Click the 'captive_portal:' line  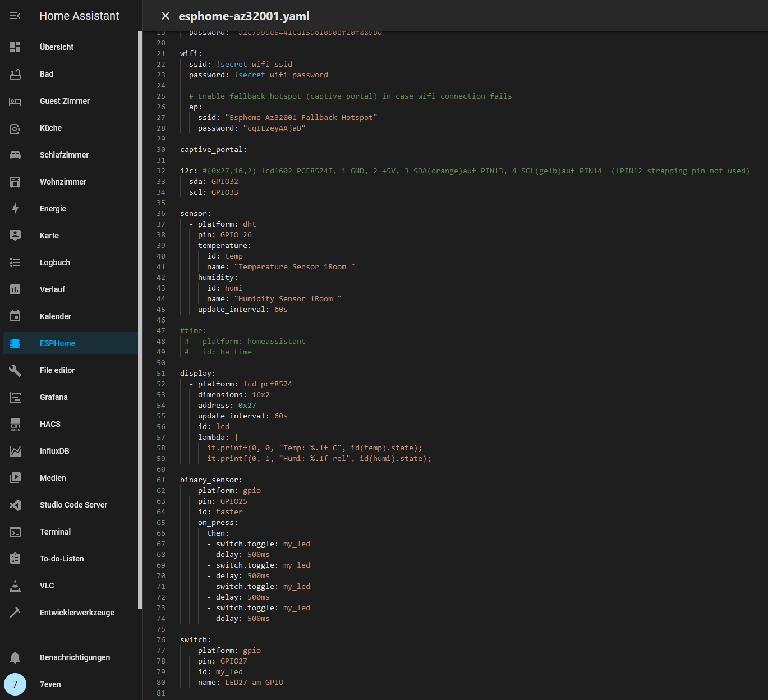pyautogui.click(x=213, y=150)
